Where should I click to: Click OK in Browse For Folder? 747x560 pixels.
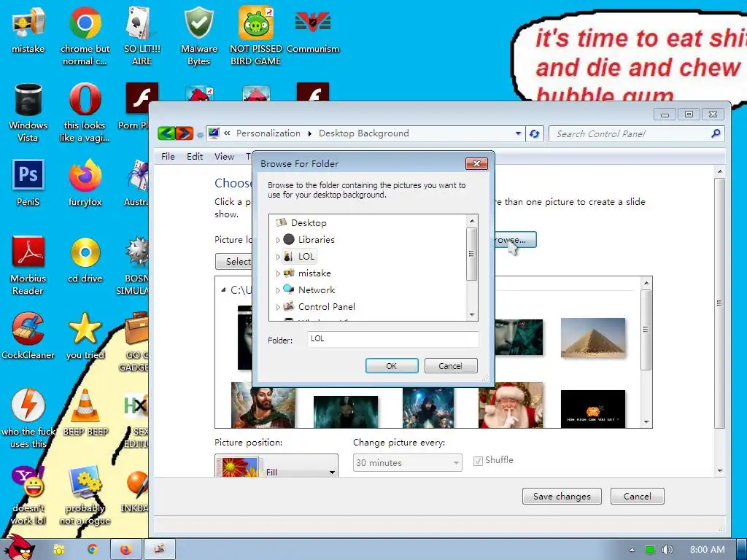[x=392, y=366]
